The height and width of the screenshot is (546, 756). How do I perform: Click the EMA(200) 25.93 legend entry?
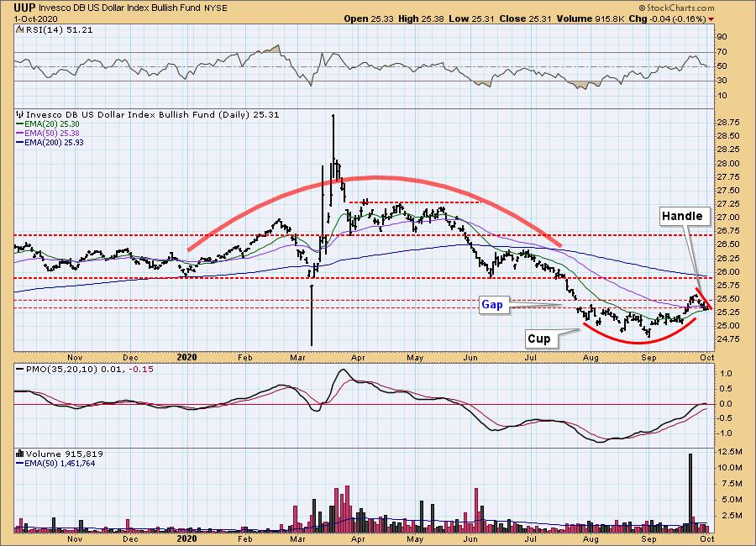pos(54,142)
